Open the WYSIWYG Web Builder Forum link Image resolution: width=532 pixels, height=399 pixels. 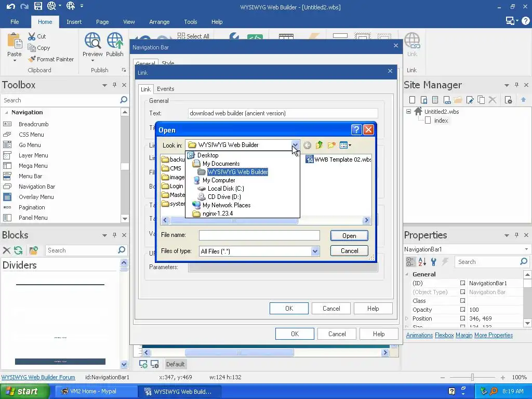click(x=38, y=377)
